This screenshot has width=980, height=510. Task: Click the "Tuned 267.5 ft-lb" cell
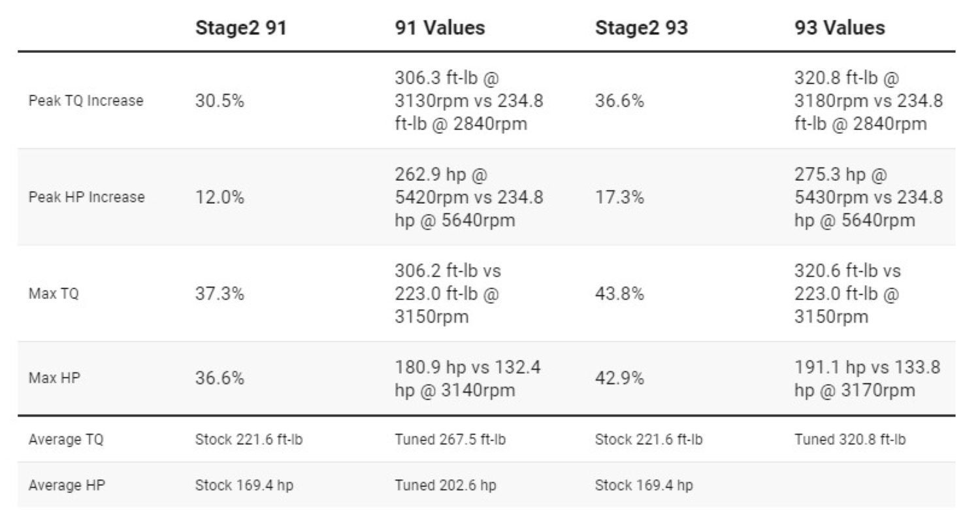449,439
